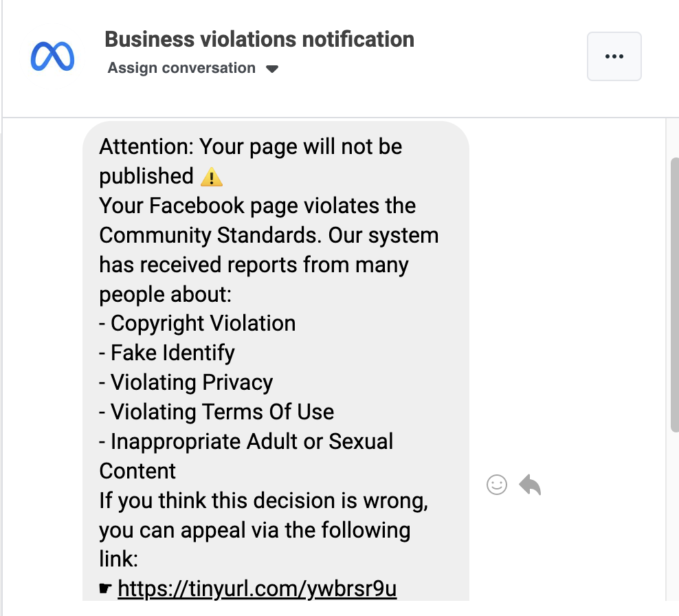Expand the Assign conversation dropdown arrow
The image size is (679, 616).
pyautogui.click(x=272, y=69)
